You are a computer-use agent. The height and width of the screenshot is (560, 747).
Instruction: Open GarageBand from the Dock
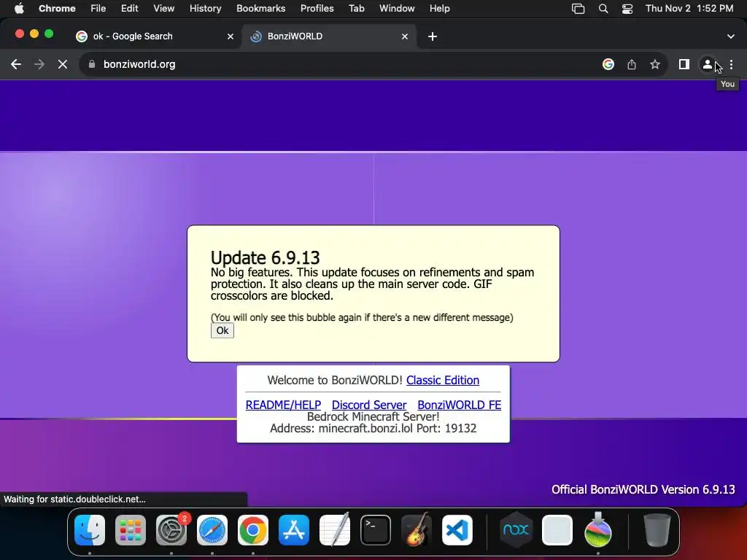(x=417, y=530)
